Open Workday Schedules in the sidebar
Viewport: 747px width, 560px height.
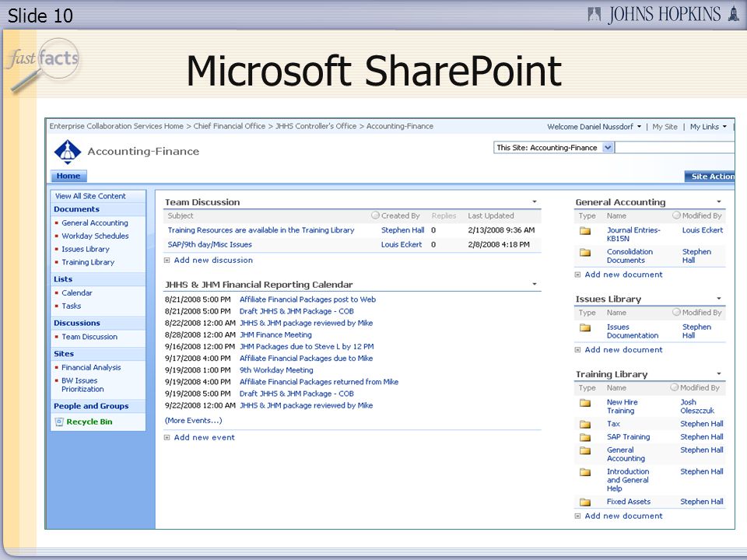pos(95,236)
